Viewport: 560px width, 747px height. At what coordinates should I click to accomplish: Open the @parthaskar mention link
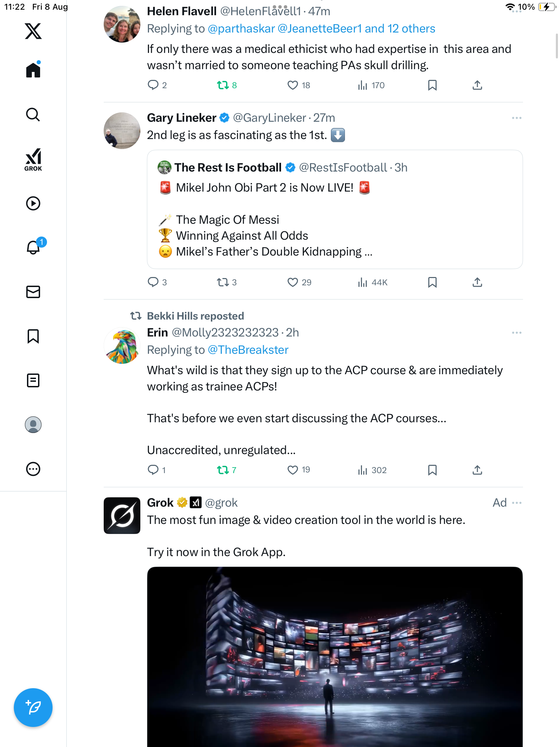pyautogui.click(x=241, y=29)
